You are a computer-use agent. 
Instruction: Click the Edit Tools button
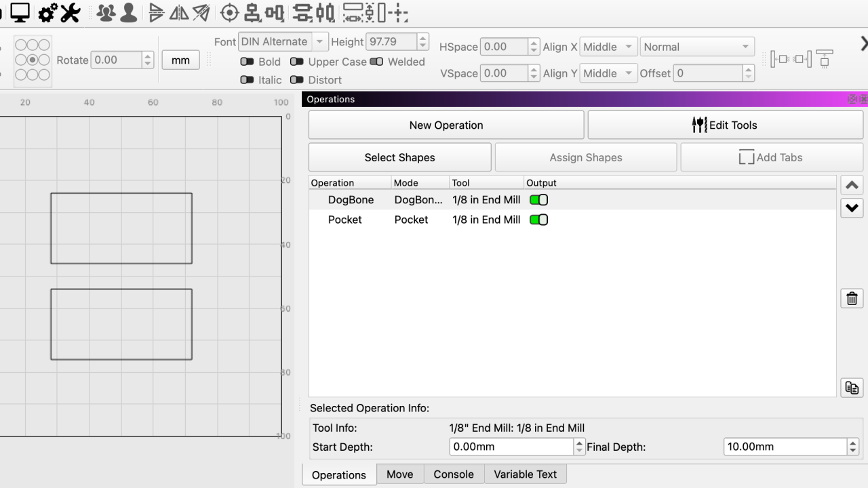point(724,125)
